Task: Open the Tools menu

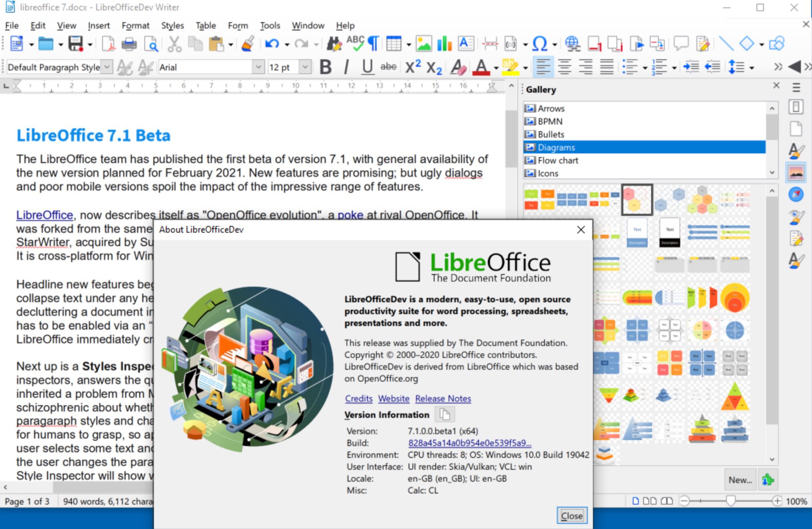Action: click(x=270, y=25)
